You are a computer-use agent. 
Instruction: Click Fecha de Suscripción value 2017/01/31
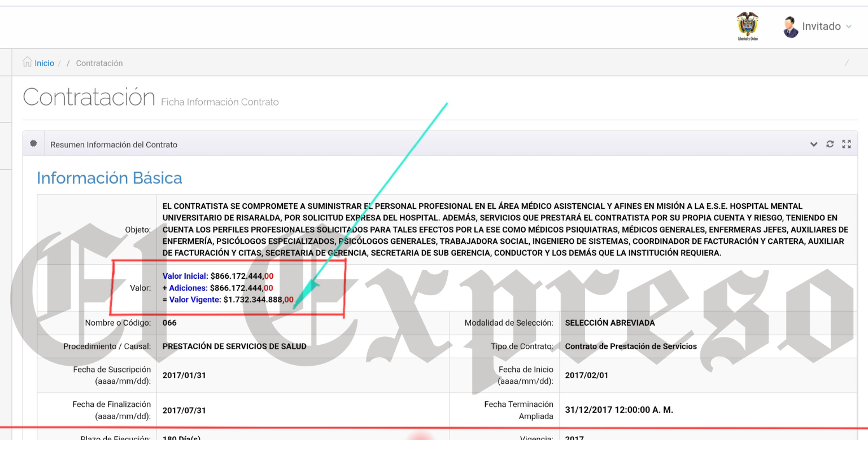[184, 375]
